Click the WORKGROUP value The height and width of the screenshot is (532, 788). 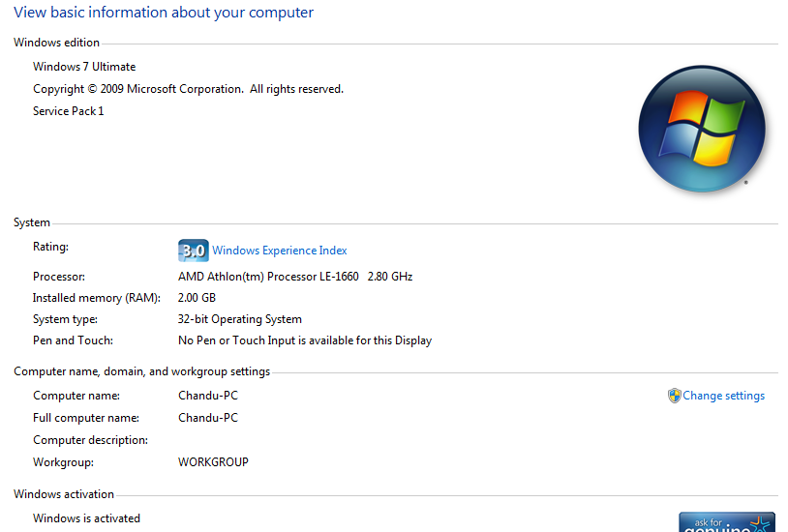213,462
